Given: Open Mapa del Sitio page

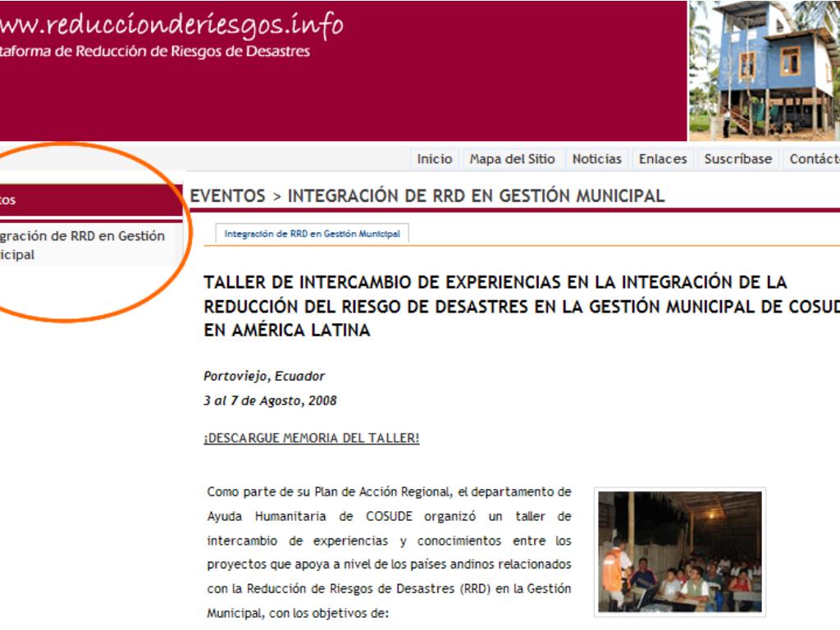Looking at the screenshot, I should tap(512, 159).
